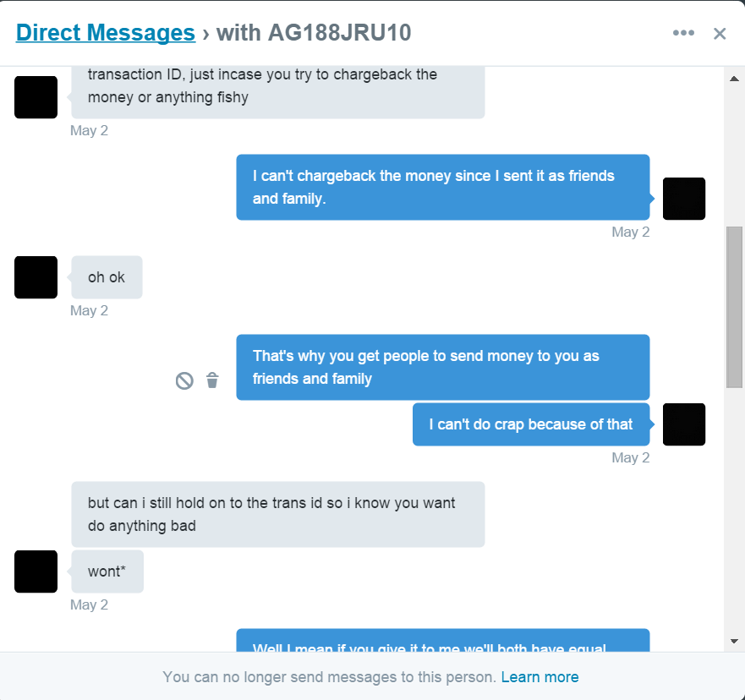This screenshot has width=745, height=700.
Task: Delete message using the trash can icon
Action: (212, 380)
